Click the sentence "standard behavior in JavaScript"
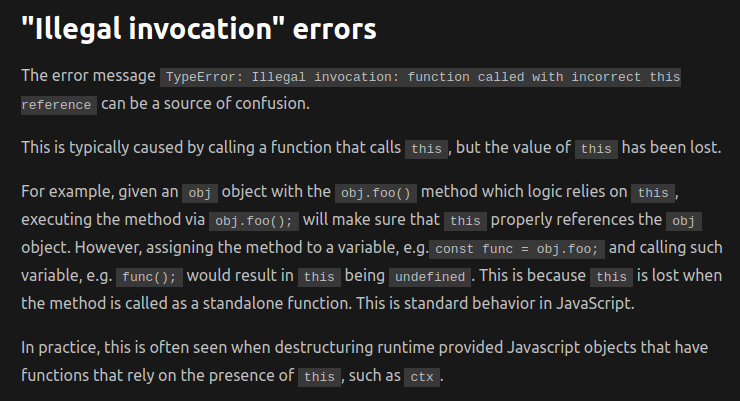The image size is (740, 401). click(518, 303)
